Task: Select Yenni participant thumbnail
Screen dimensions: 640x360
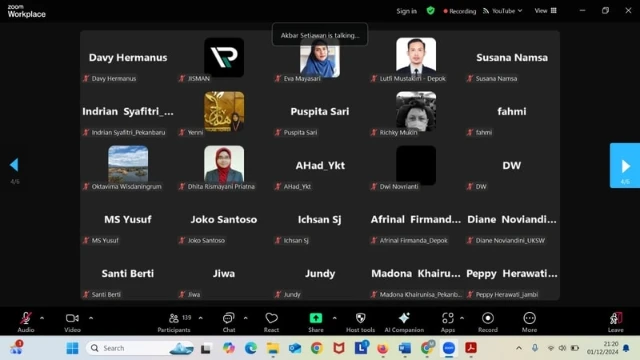Action: tap(224, 111)
